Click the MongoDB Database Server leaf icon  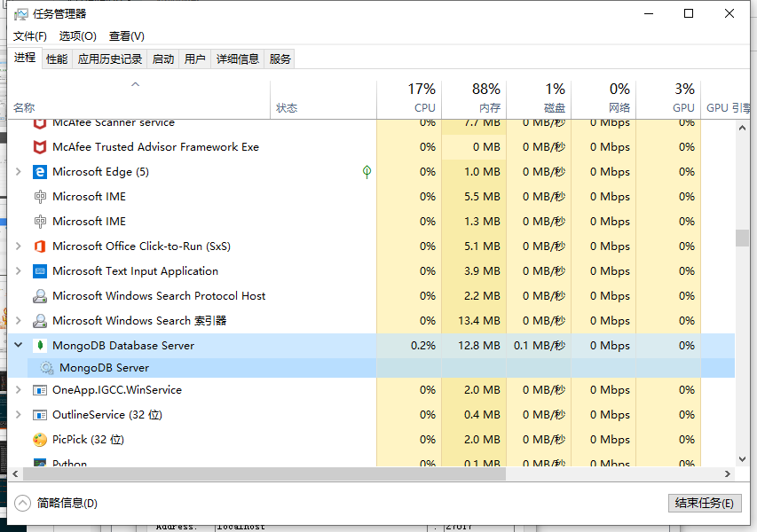pos(40,345)
